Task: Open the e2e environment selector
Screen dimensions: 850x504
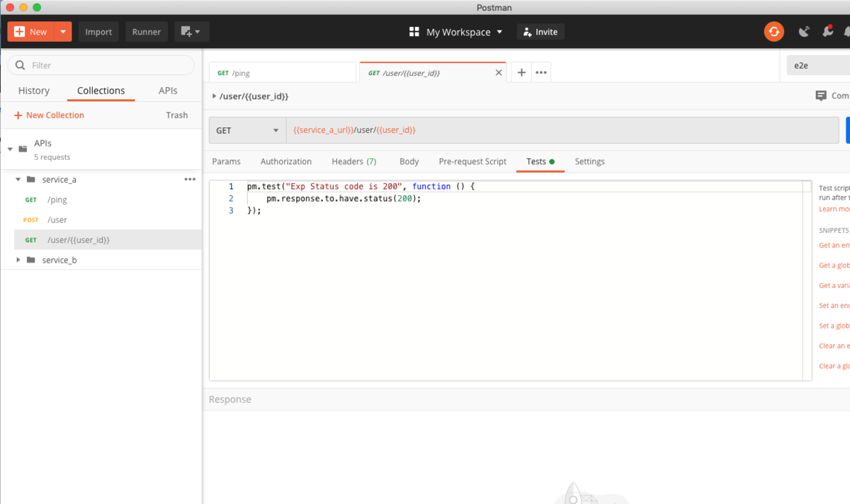Action: (x=818, y=65)
